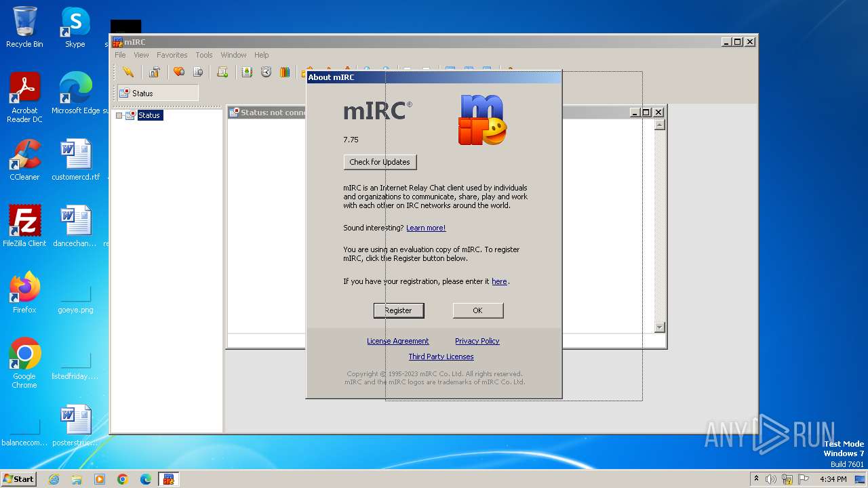
Task: Click the volume speaker tray icon
Action: click(x=771, y=479)
